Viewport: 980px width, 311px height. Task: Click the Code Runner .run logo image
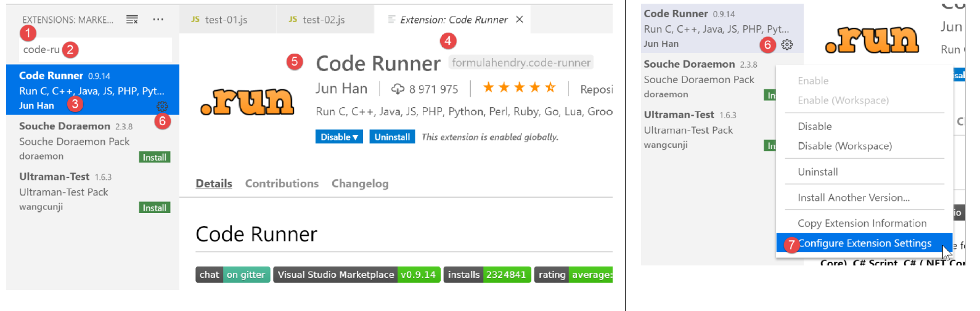click(247, 102)
